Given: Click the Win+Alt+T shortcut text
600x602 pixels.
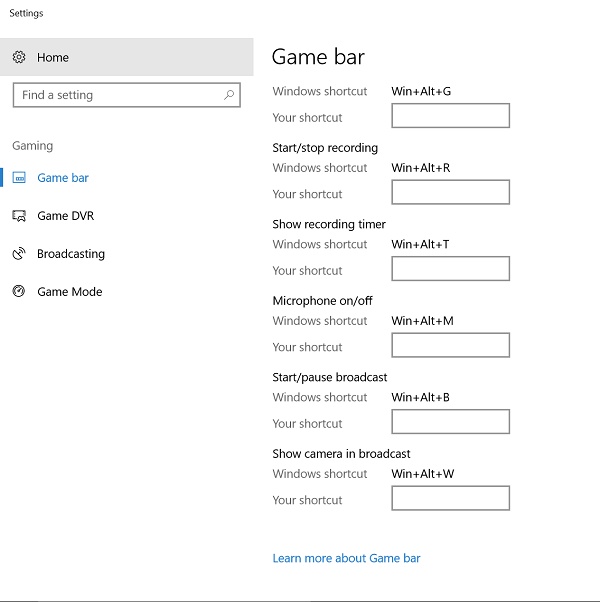Looking at the screenshot, I should click(420, 244).
